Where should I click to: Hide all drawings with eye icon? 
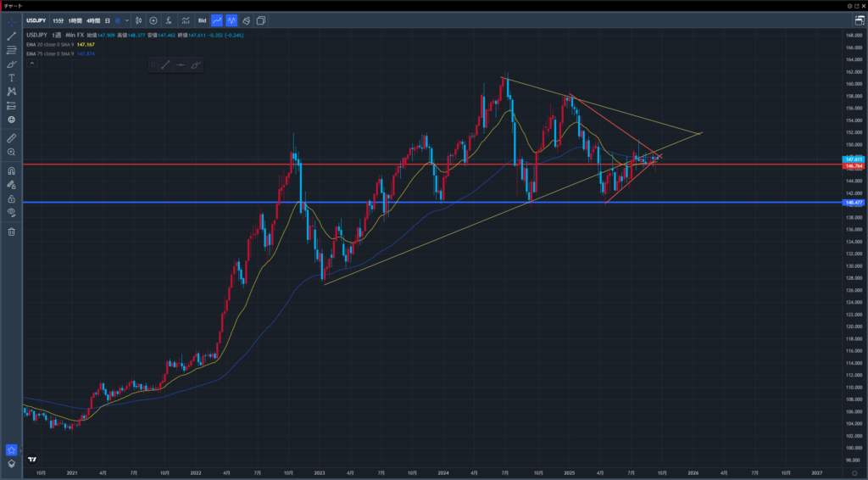tap(12, 212)
